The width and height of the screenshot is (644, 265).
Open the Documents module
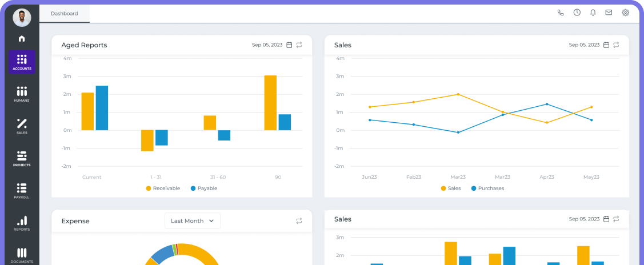coord(22,255)
